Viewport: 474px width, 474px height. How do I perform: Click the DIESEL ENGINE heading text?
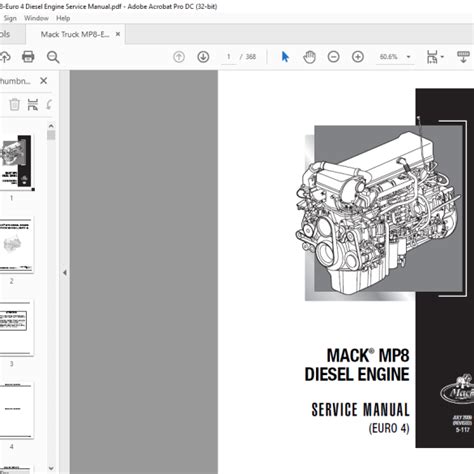point(357,374)
